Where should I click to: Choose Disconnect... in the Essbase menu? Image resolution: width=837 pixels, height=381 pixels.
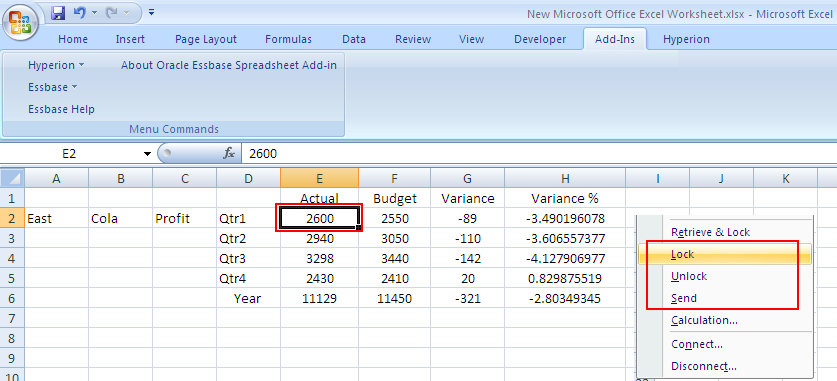724,366
